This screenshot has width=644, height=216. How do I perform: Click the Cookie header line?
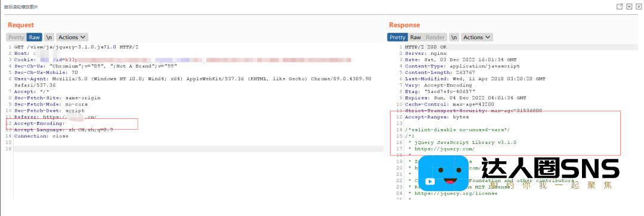183,60
